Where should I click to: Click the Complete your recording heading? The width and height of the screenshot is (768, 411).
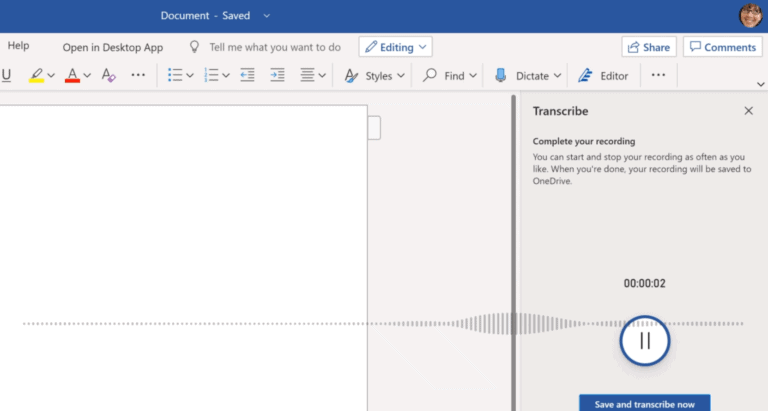pyautogui.click(x=584, y=141)
